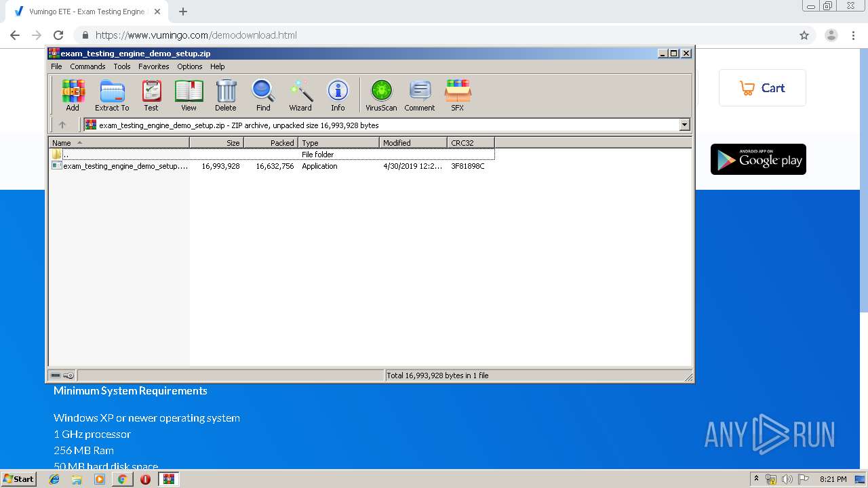Open media player taskbar icon
Screen dimensions: 868x488
(x=100, y=479)
